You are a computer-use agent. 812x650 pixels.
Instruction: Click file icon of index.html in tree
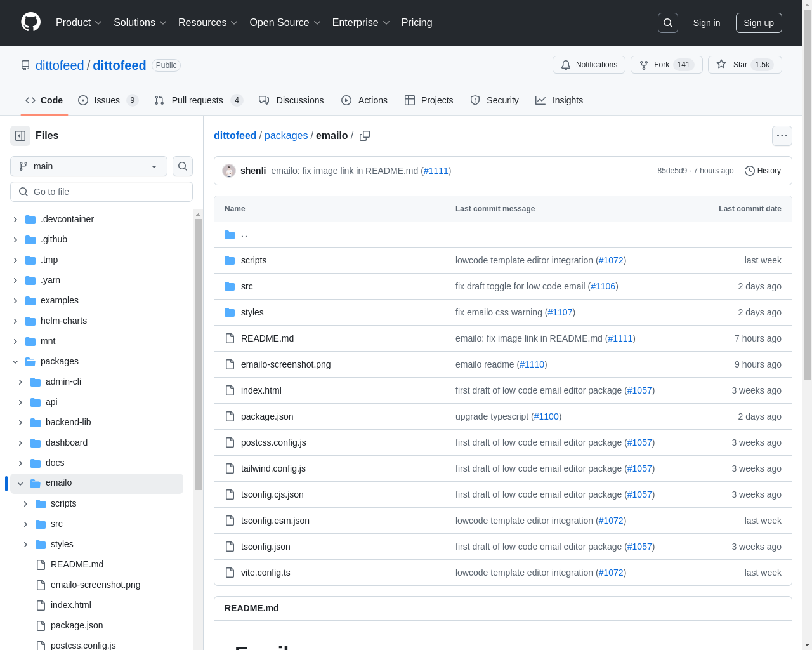(41, 605)
